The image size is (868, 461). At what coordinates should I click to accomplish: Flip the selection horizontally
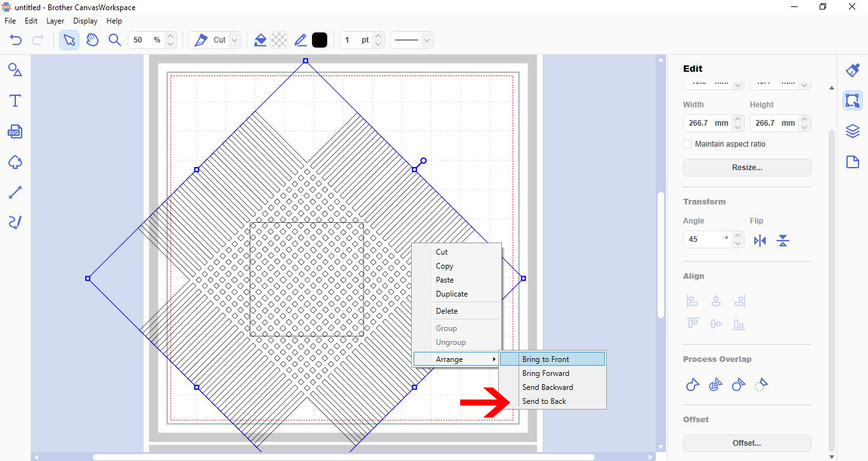tap(760, 241)
